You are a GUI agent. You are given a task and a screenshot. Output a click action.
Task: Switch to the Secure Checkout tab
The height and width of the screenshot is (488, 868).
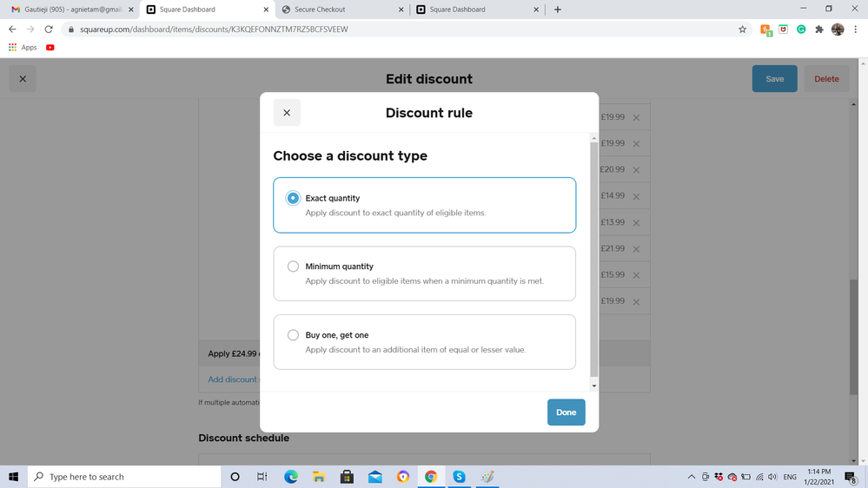pyautogui.click(x=339, y=10)
